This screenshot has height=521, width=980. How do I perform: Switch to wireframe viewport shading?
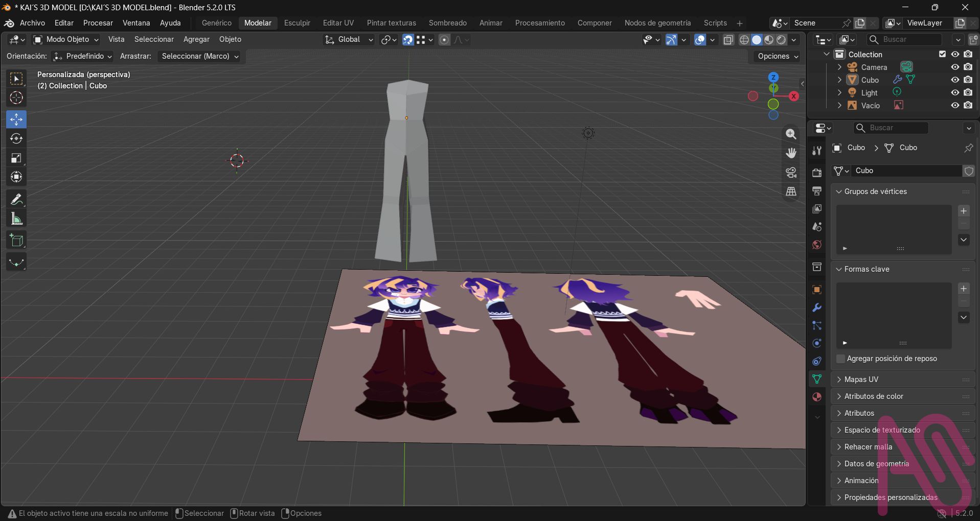pos(744,40)
